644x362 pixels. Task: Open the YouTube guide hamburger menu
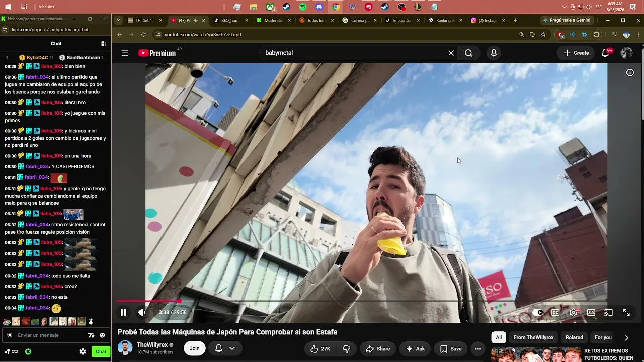[x=125, y=53]
